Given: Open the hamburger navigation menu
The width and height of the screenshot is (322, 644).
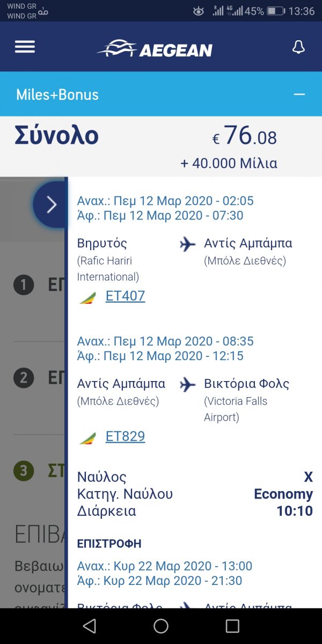Looking at the screenshot, I should pyautogui.click(x=25, y=47).
